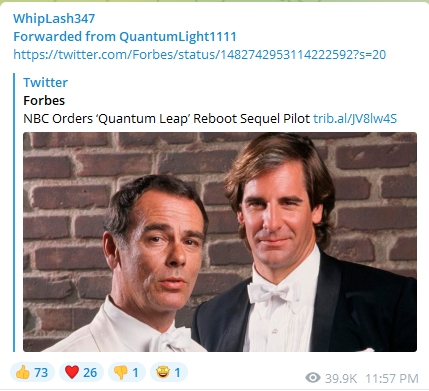Screen dimensions: 429x391
Task: Click the red heart reaction
Action: (81, 372)
